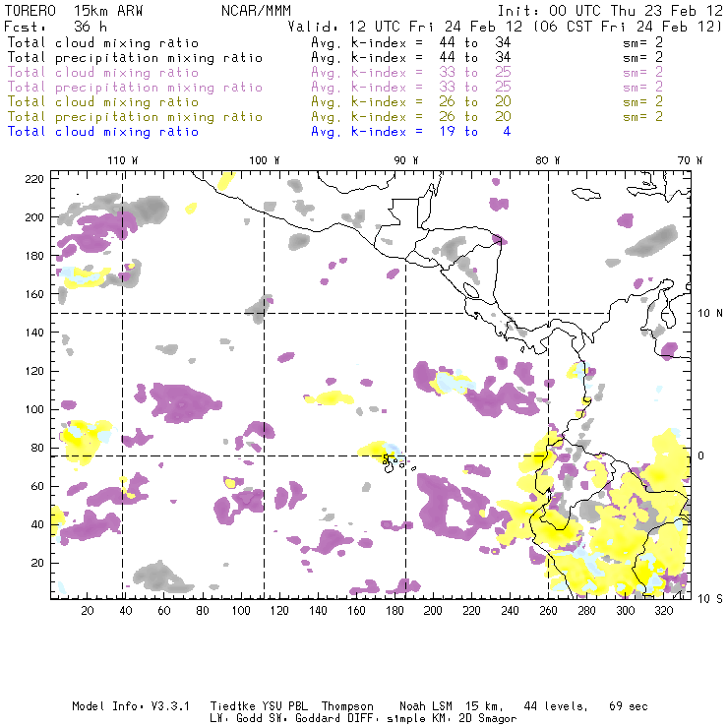Click the black "Total precipitation mixing ratio" legend line
This screenshot has height=728, width=728.
[135, 58]
